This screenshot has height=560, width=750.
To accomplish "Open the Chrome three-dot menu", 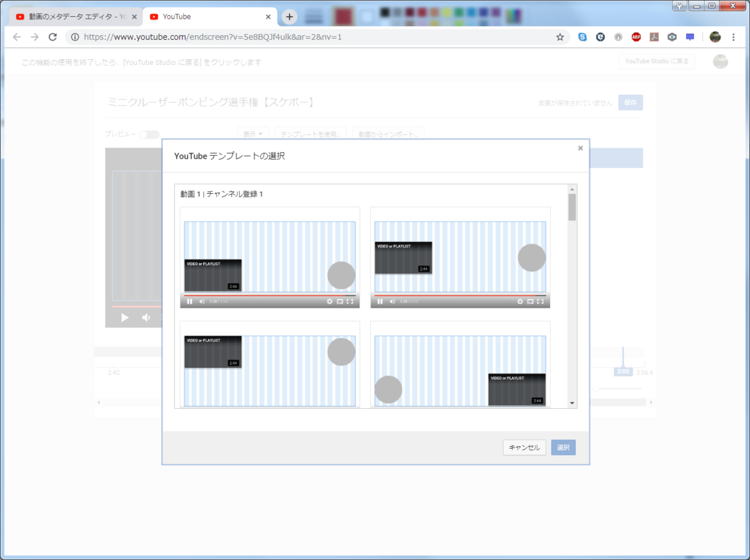I will pyautogui.click(x=733, y=37).
